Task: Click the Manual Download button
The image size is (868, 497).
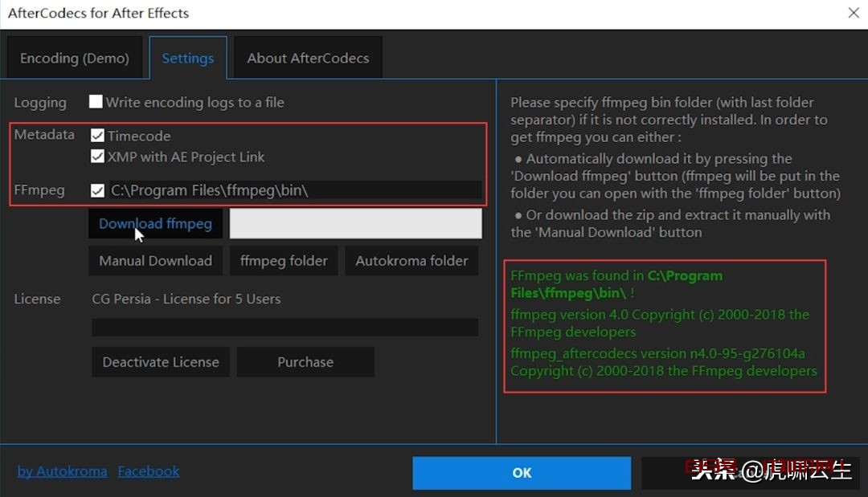Action: click(x=155, y=261)
